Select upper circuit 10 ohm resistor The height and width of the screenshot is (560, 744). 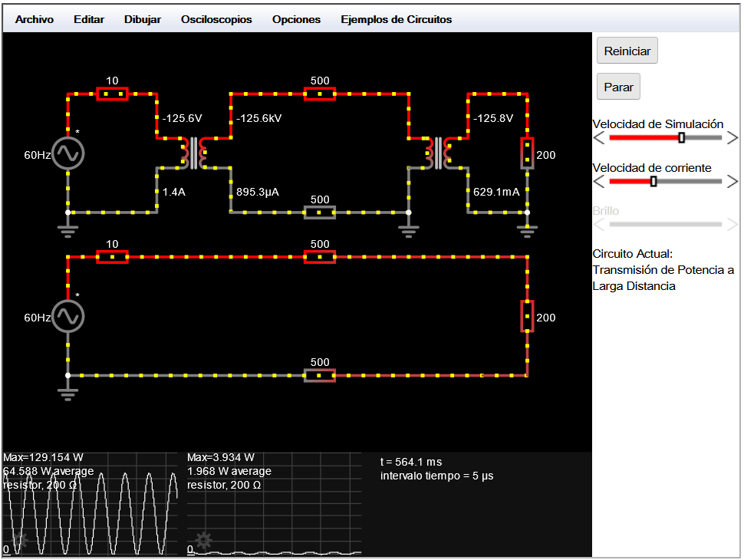coord(113,94)
